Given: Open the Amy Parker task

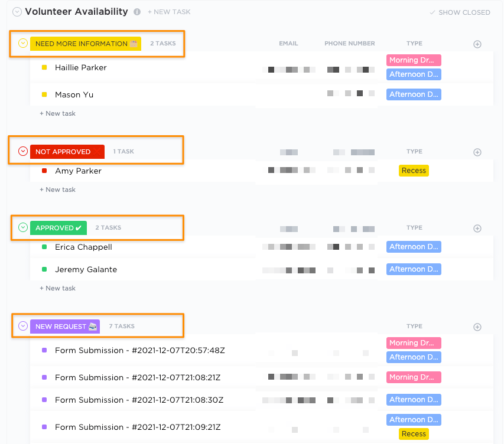Looking at the screenshot, I should [x=78, y=171].
